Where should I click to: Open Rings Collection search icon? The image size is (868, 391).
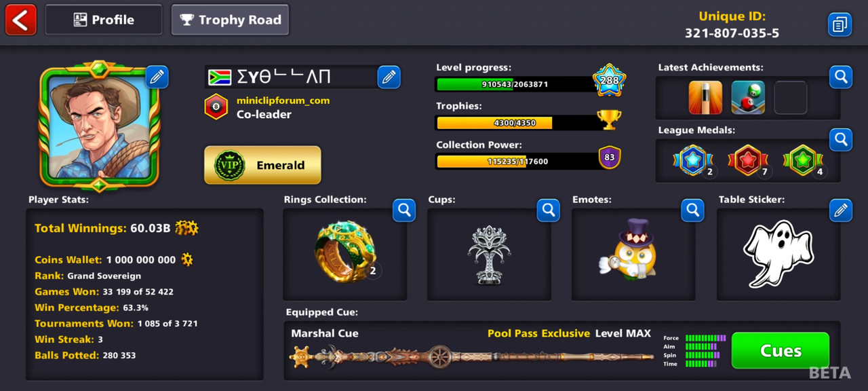(404, 210)
